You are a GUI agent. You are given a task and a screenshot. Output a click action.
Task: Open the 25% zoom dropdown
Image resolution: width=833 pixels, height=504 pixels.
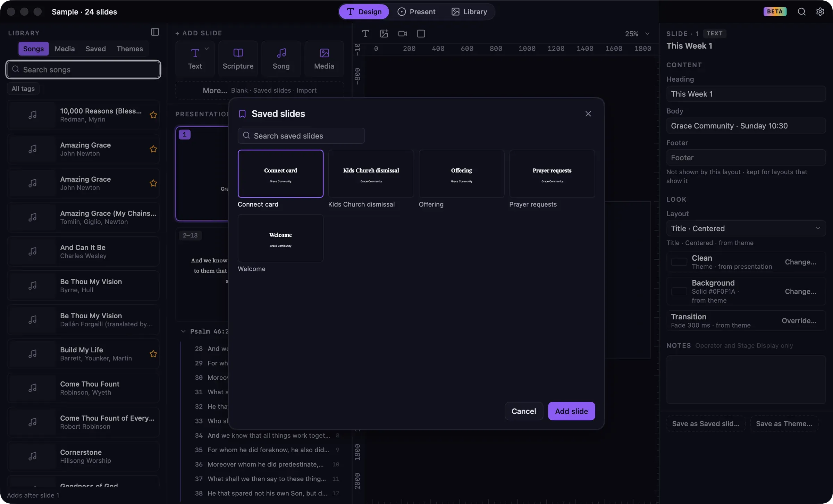[x=637, y=34]
